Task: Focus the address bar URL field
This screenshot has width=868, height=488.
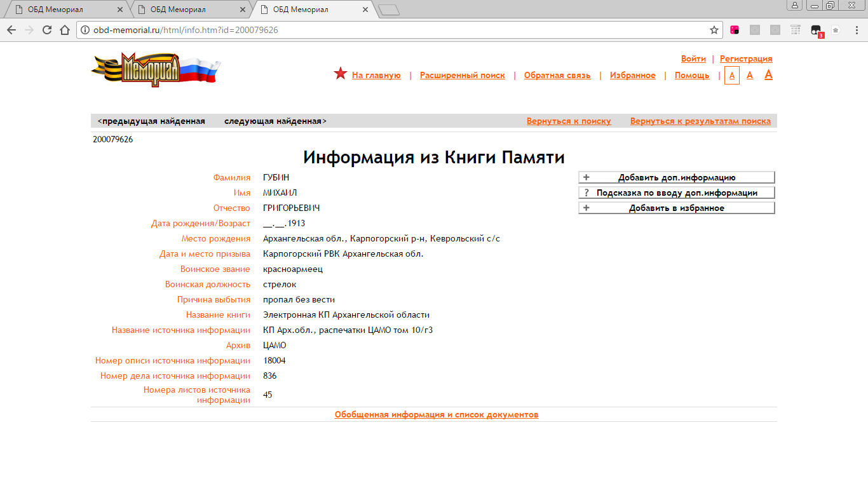Action: 400,30
